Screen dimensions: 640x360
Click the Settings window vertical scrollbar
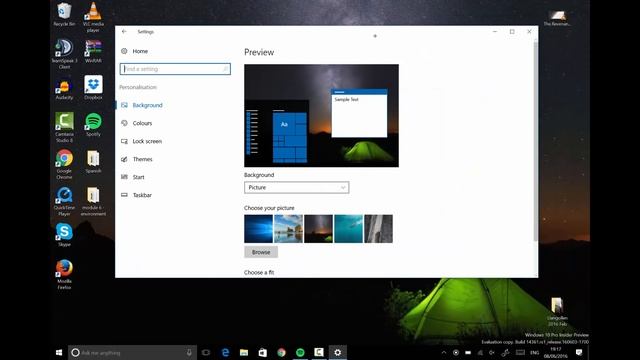click(535, 141)
